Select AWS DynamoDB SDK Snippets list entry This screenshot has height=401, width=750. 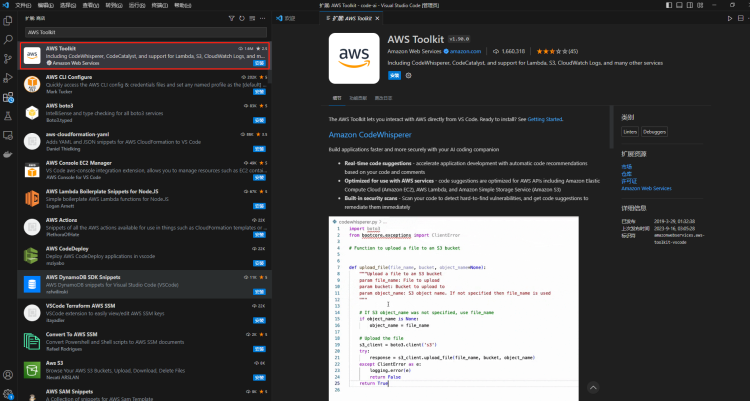pos(144,284)
